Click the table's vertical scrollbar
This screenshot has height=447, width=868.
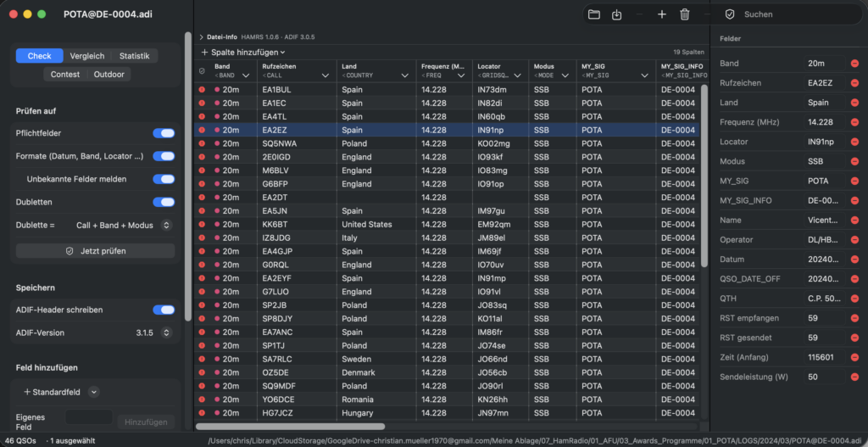[x=704, y=176]
